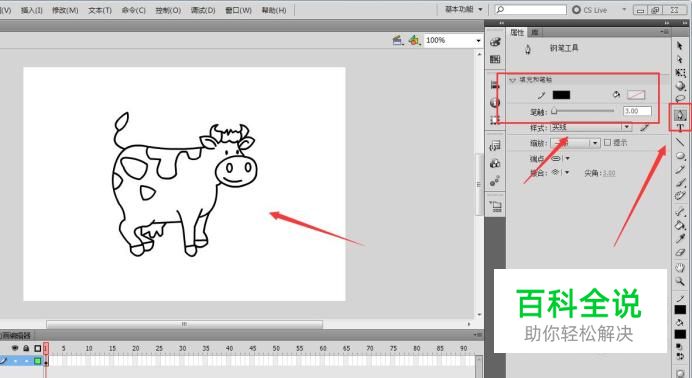The height and width of the screenshot is (378, 692).
Task: Select the Eyedropper tool
Action: pos(680,239)
